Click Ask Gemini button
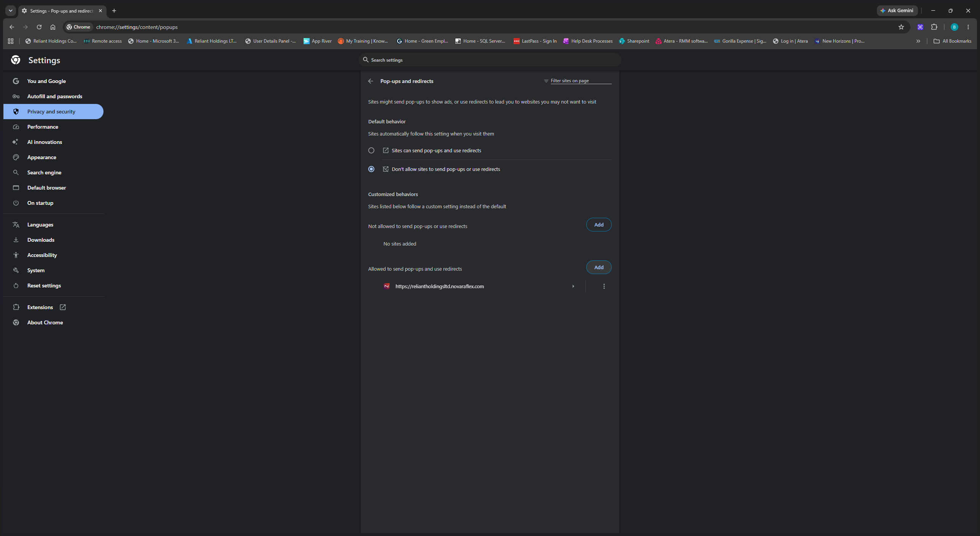The image size is (980, 536). 897,11
